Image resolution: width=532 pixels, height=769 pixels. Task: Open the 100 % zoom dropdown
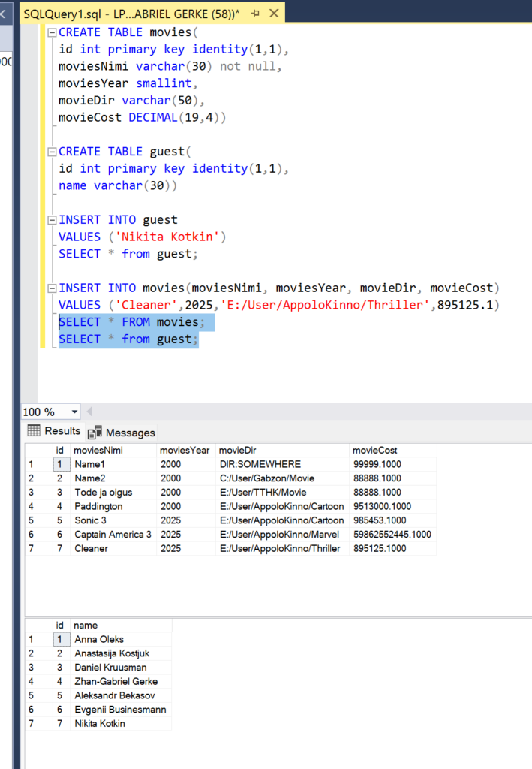74,412
